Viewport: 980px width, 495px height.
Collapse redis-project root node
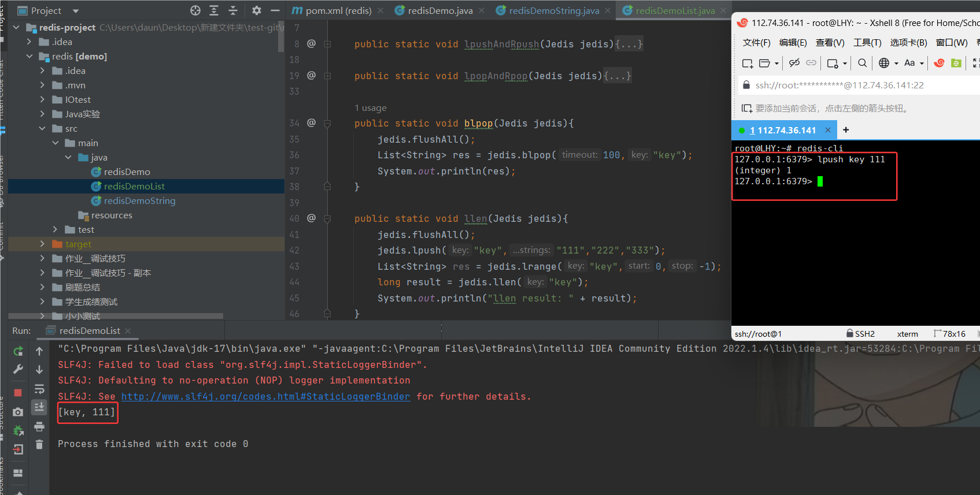16,27
